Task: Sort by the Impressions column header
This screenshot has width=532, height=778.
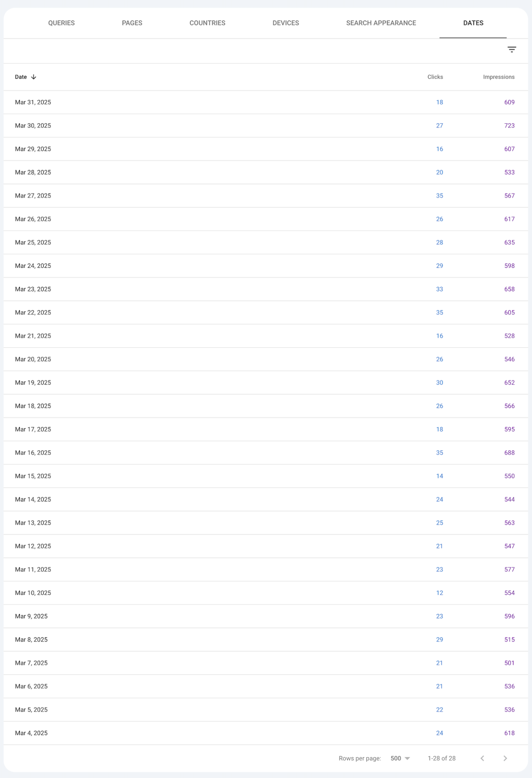Action: (x=498, y=77)
